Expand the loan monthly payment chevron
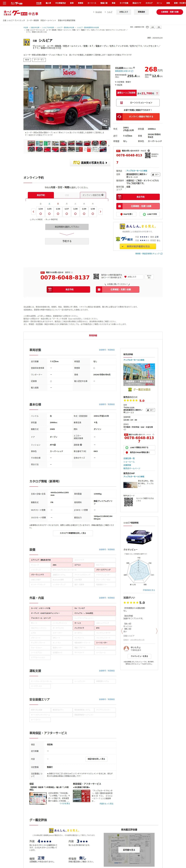 157,93
